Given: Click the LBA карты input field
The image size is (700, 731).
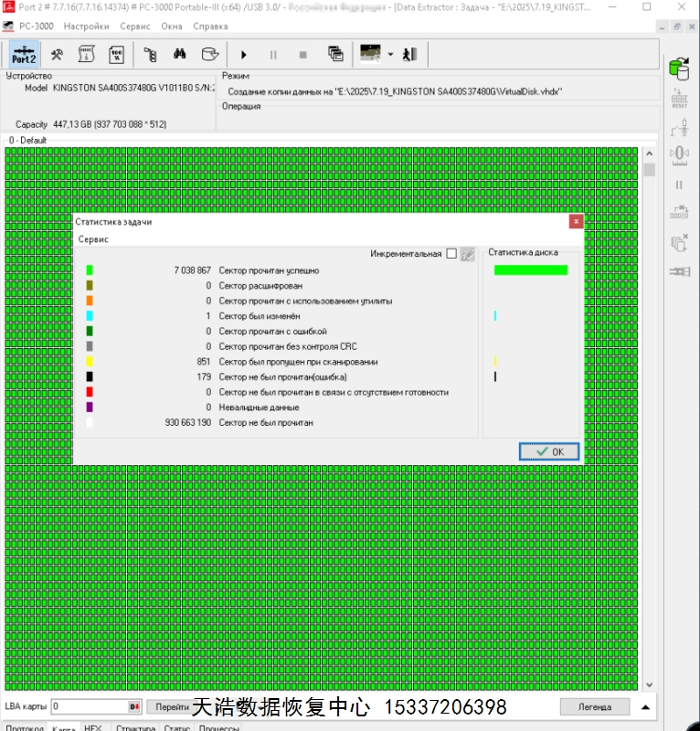Looking at the screenshot, I should pos(89,706).
